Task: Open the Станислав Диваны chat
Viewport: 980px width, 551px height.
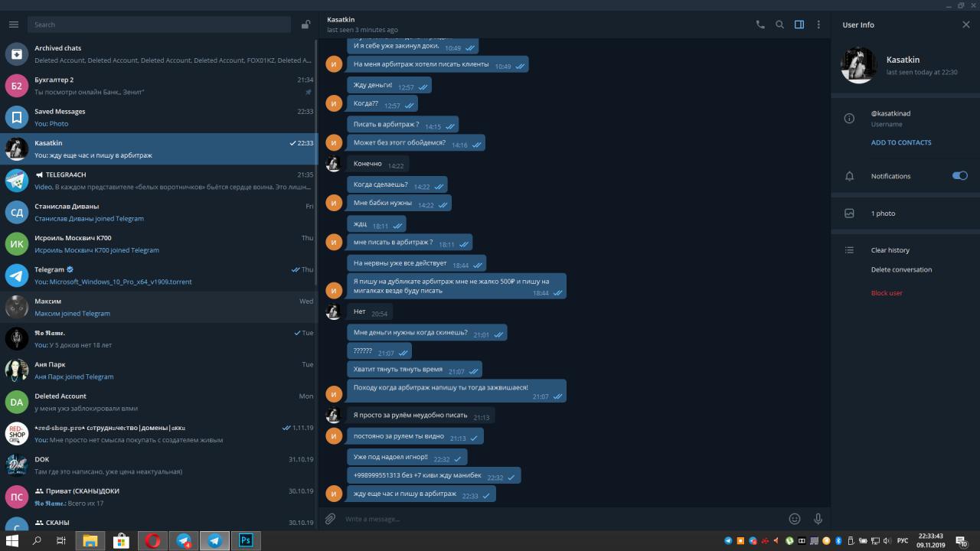Action: tap(158, 212)
